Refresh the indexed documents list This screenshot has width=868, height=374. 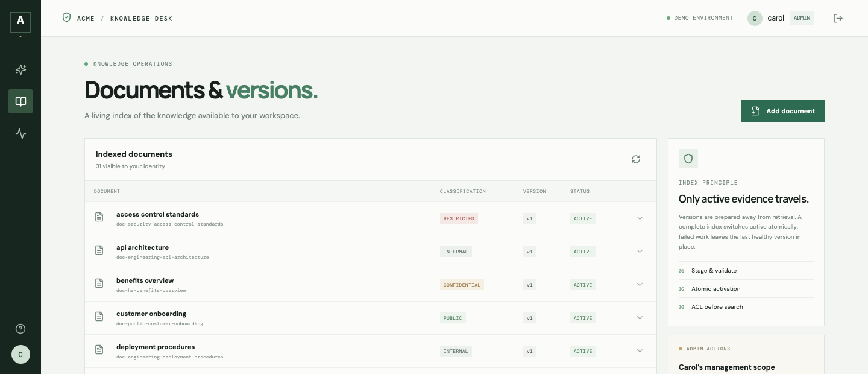click(x=636, y=159)
